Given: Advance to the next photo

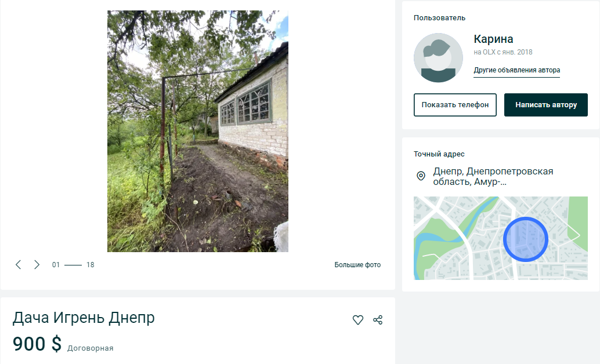Looking at the screenshot, I should click(x=37, y=265).
